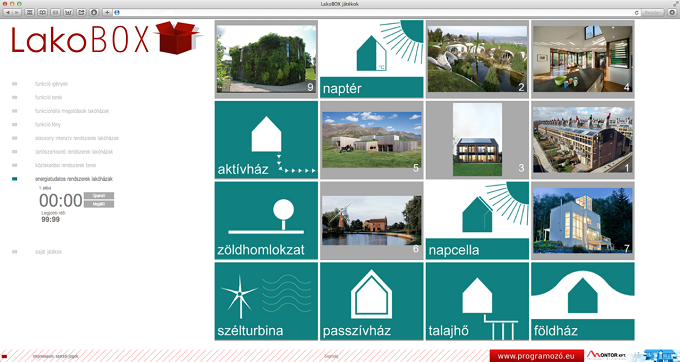Choose the szélturbina wind turbine tile
This screenshot has height=362, width=680.
(266, 301)
